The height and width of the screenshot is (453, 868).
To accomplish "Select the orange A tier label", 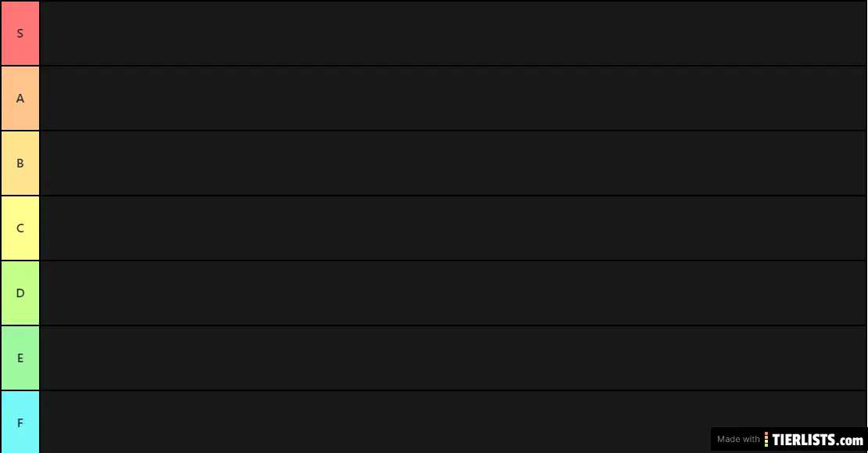I will tap(20, 99).
